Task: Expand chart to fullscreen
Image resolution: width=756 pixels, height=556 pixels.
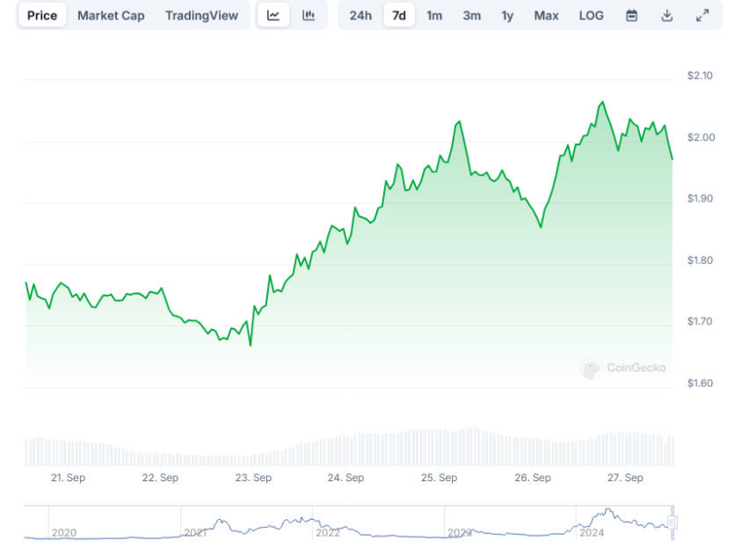Action: coord(702,15)
